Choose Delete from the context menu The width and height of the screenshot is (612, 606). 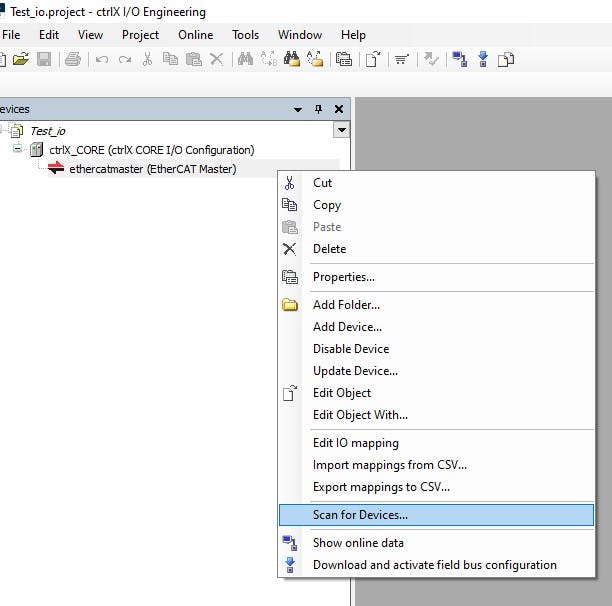coord(436,249)
